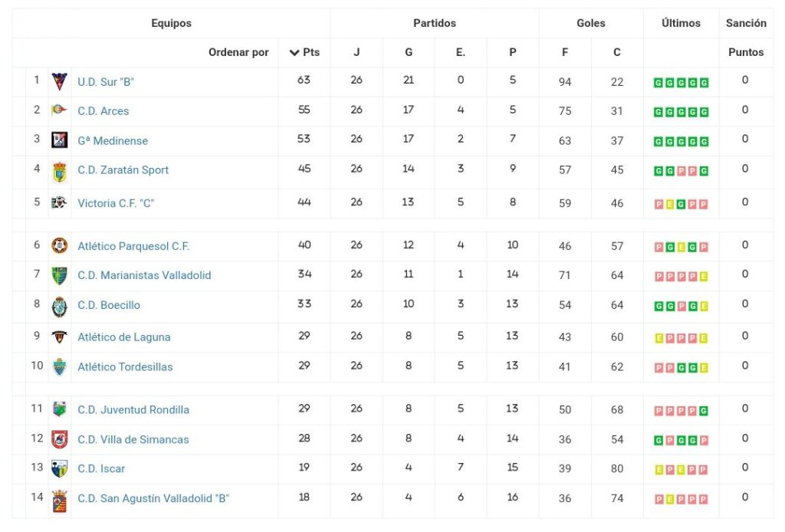Open Victoria C.F. "C" team link
This screenshot has height=532, width=785.
(116, 203)
